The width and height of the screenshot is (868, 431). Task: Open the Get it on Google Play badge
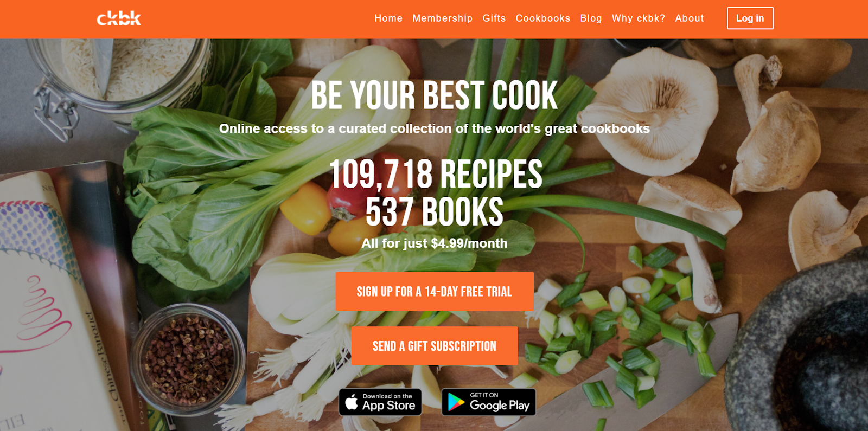point(489,402)
